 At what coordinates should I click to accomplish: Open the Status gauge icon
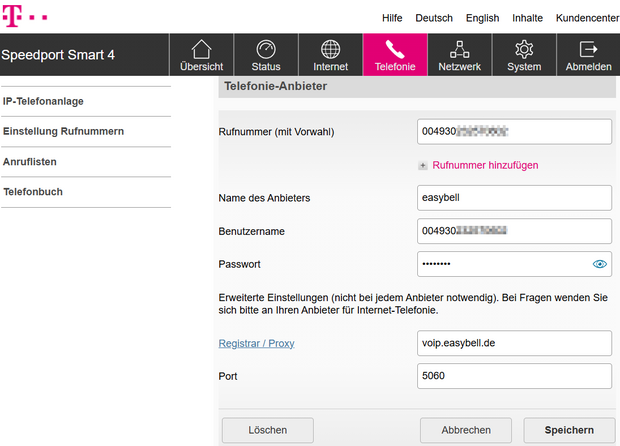pyautogui.click(x=266, y=49)
